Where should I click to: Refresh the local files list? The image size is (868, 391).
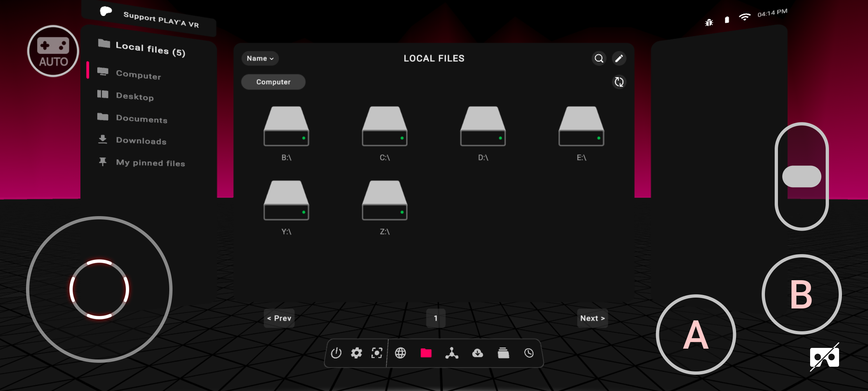click(x=619, y=82)
